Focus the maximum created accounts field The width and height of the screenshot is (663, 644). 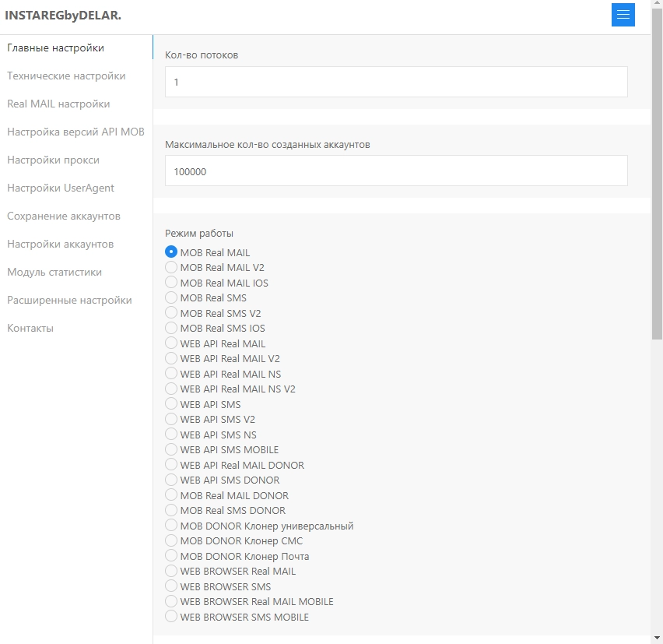point(396,171)
